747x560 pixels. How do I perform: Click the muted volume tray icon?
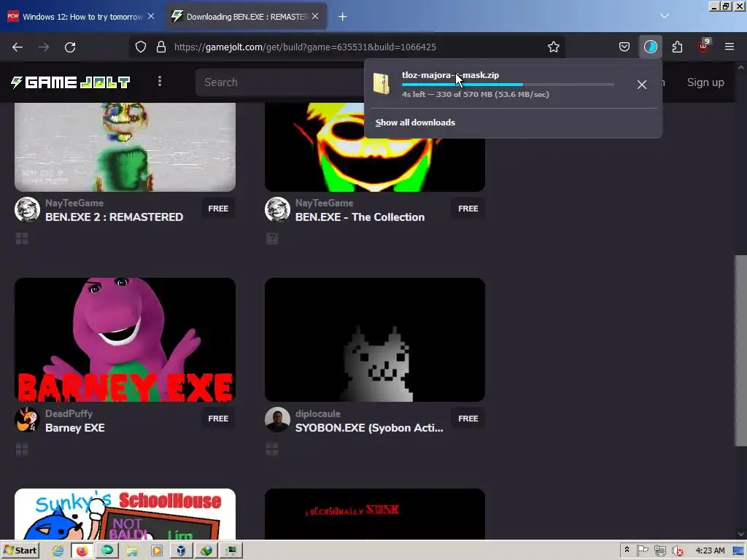[x=678, y=551]
